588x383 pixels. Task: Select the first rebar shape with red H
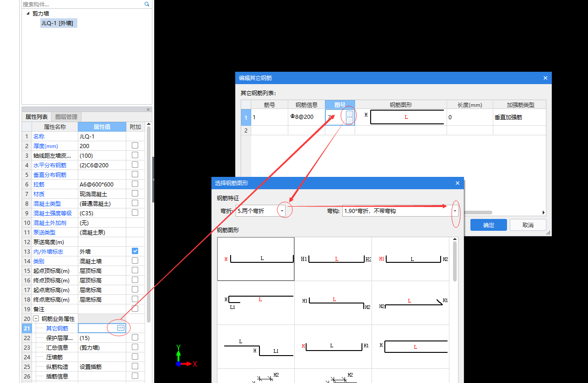point(256,259)
